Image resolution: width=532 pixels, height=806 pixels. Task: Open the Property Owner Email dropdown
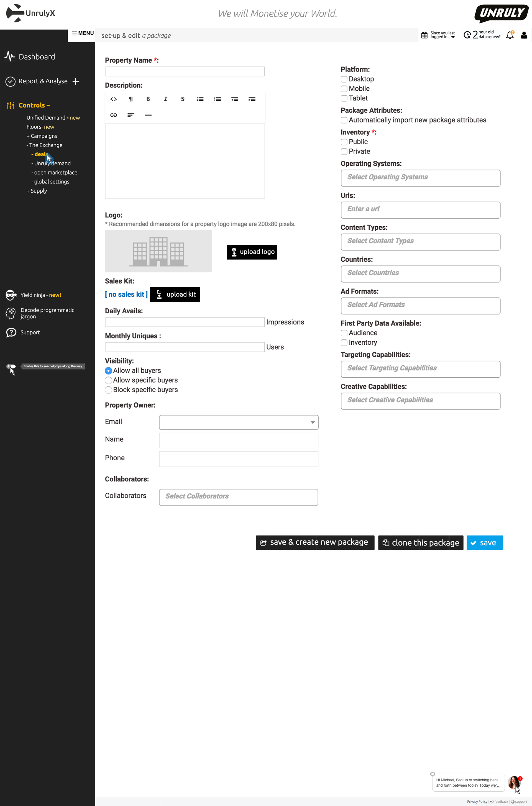tap(239, 422)
